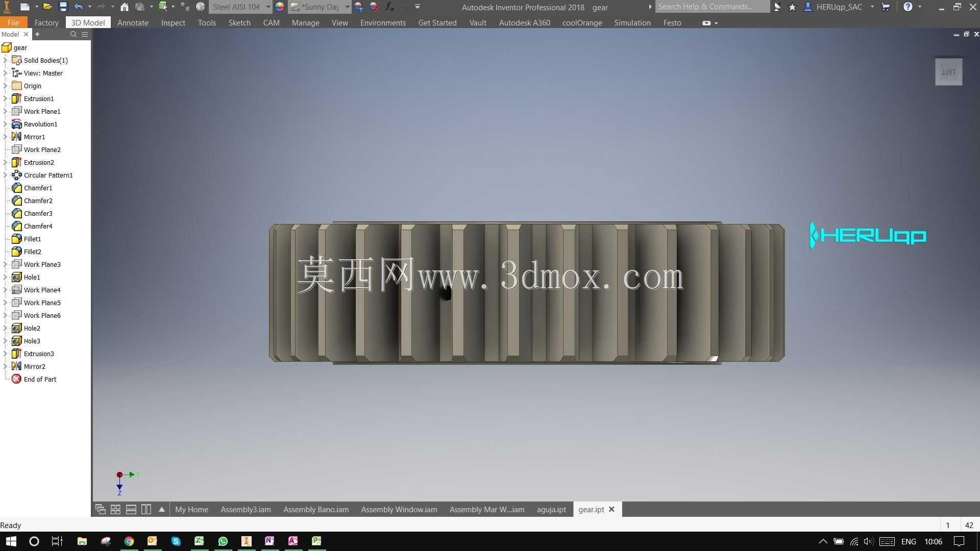Close the Model browser panel tab
The width and height of the screenshot is (980, 551).
[26, 34]
